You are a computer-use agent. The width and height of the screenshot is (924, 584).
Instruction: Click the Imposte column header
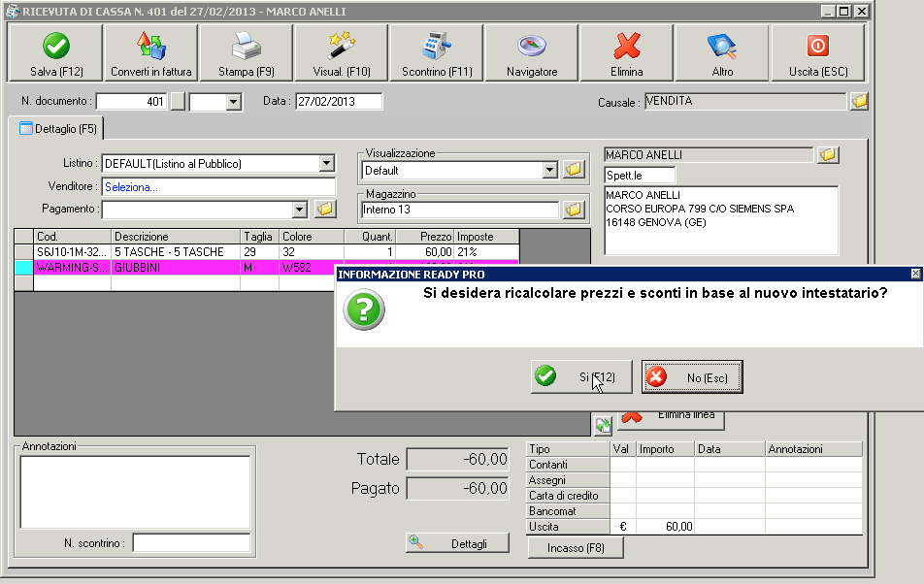pyautogui.click(x=487, y=237)
